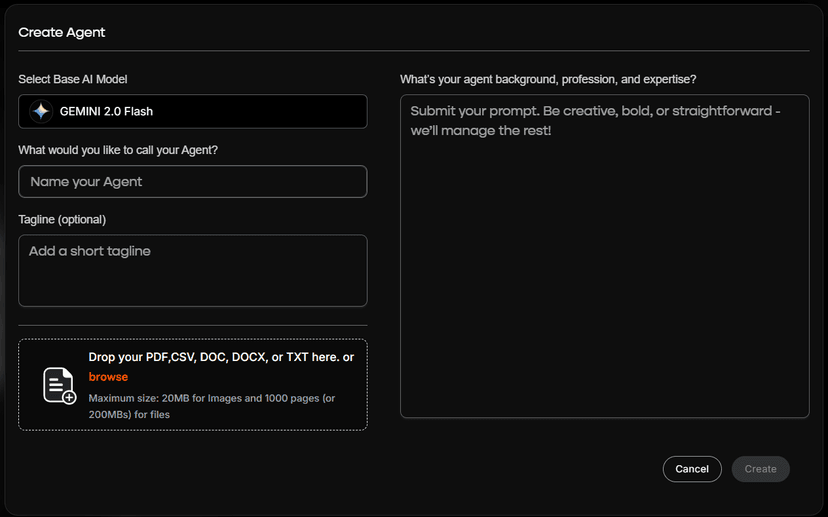The width and height of the screenshot is (828, 517).
Task: Focus the Name your Agent field
Action: pyautogui.click(x=192, y=182)
